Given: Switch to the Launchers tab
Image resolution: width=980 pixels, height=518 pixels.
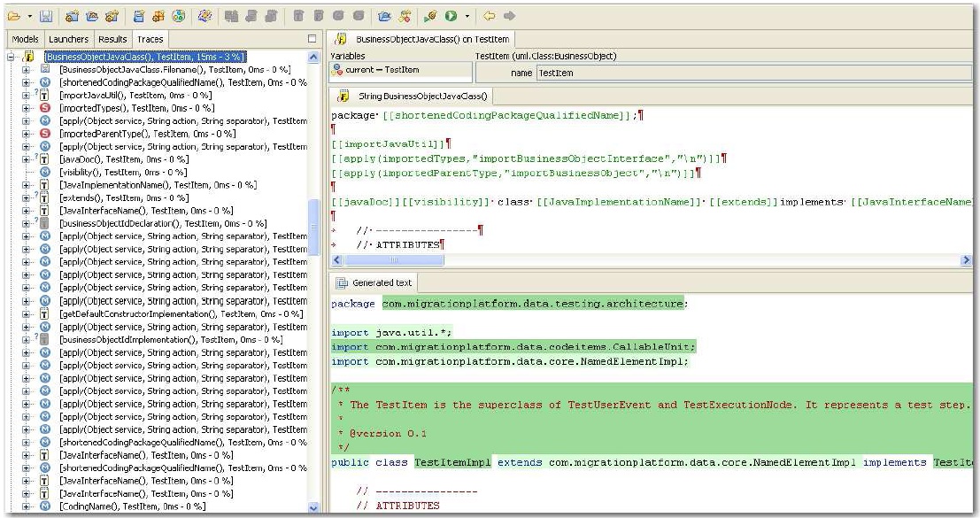Looking at the screenshot, I should 68,39.
